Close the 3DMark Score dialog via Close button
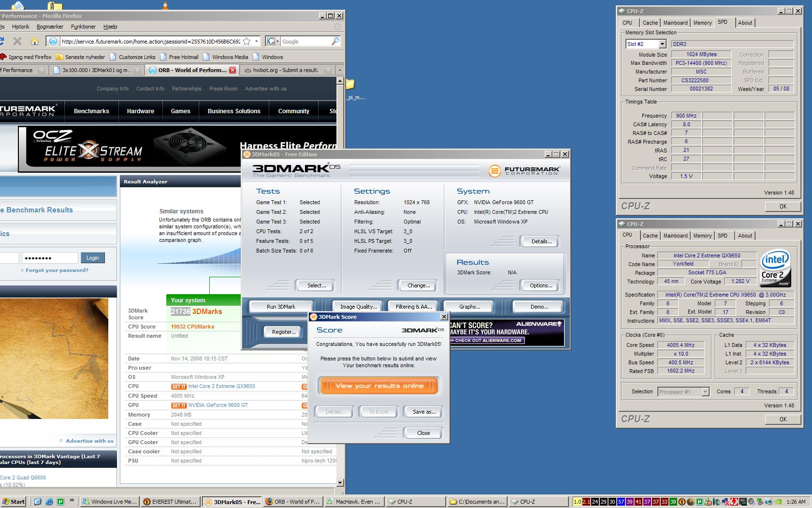812x508 pixels. click(423, 433)
